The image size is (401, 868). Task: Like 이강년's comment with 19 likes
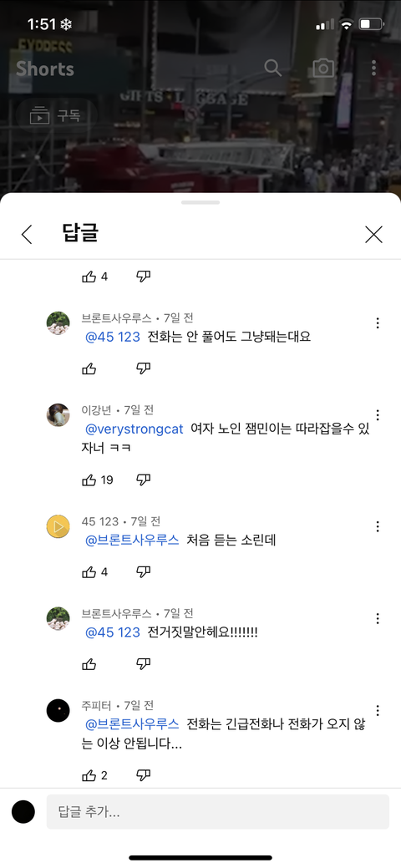coord(89,480)
